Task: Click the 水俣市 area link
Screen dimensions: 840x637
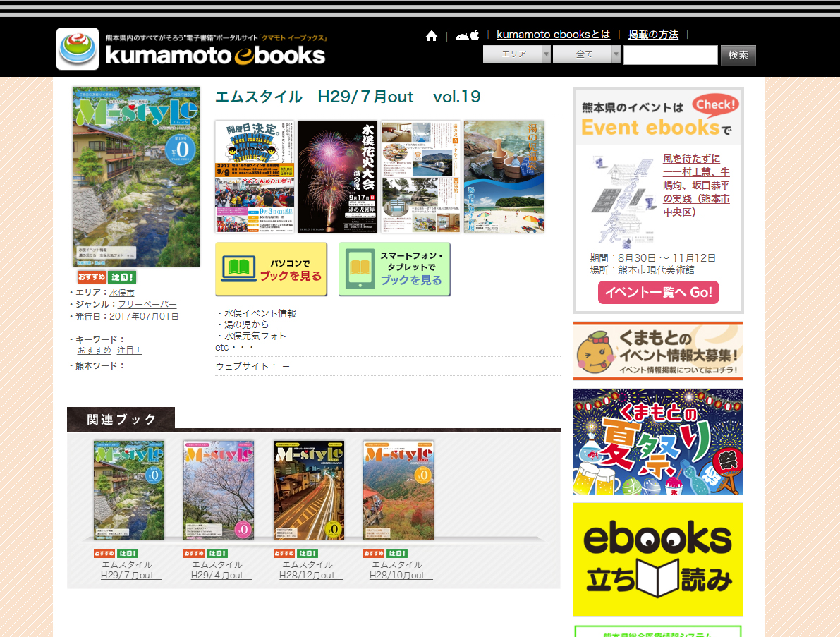Action: tap(121, 293)
